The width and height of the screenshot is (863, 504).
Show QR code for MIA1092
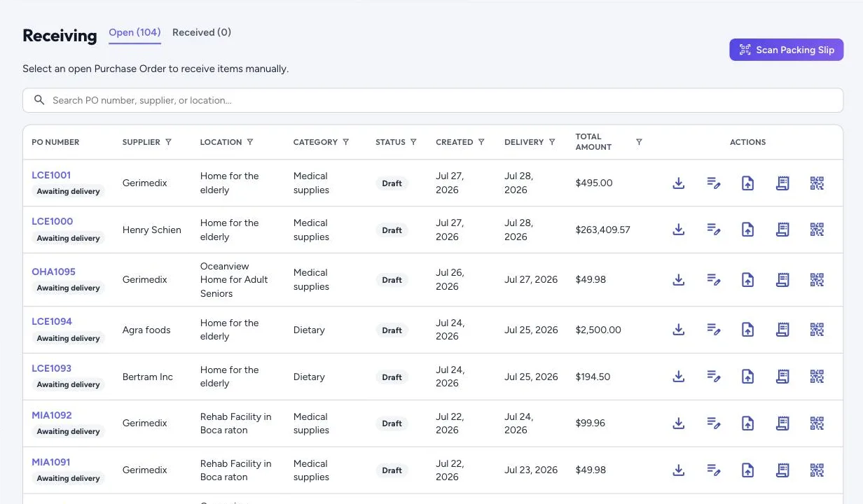pos(817,423)
